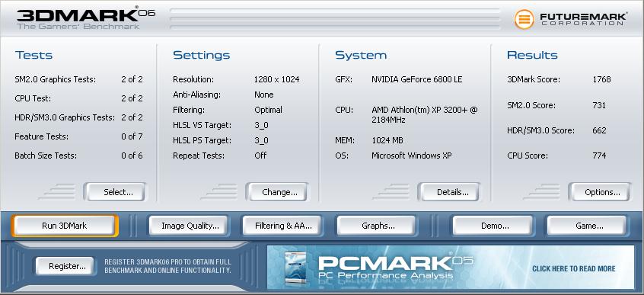Viewport: 644px width, 295px height.
Task: Open Select... tests dialog
Action: point(115,192)
